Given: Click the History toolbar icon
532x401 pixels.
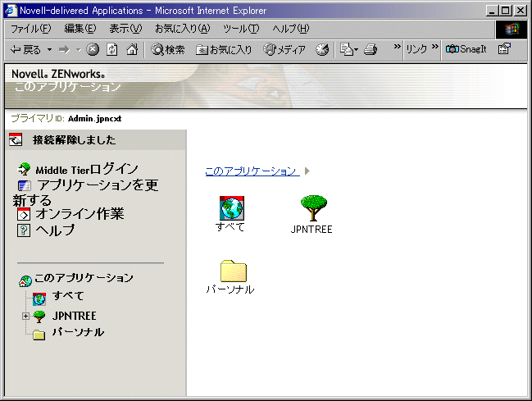Looking at the screenshot, I should (x=322, y=49).
